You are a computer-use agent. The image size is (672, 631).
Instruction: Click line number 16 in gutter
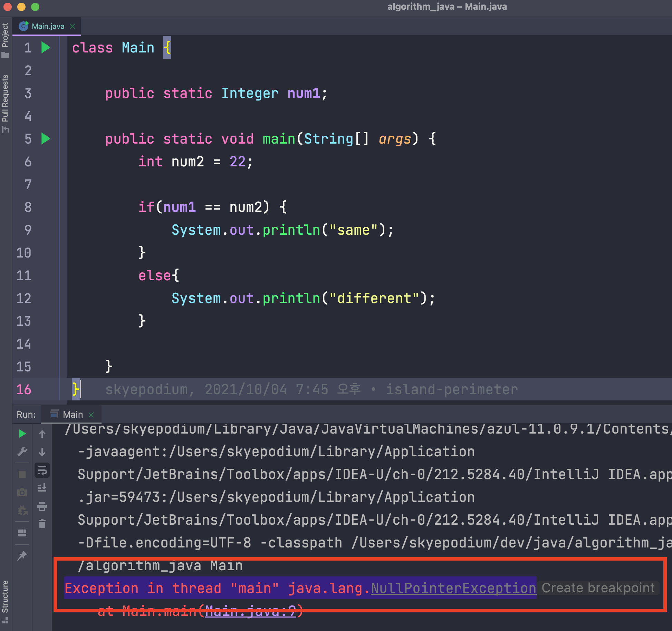23,389
